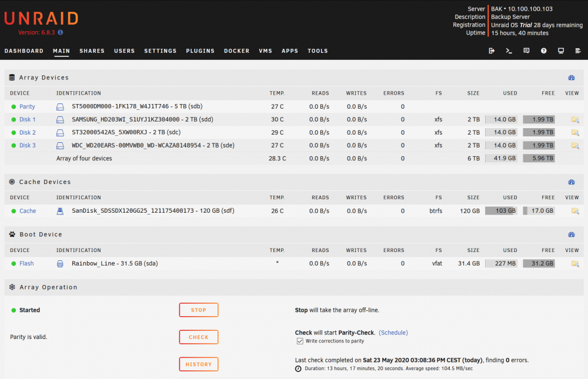This screenshot has height=379, width=588.
Task: Open the Dashboard tab
Action: pyautogui.click(x=24, y=51)
